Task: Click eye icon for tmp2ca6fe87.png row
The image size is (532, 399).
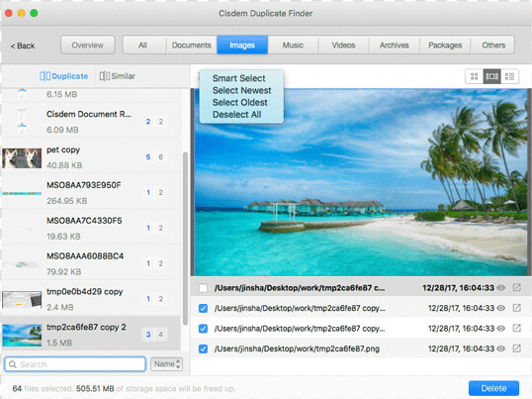Action: coord(500,349)
